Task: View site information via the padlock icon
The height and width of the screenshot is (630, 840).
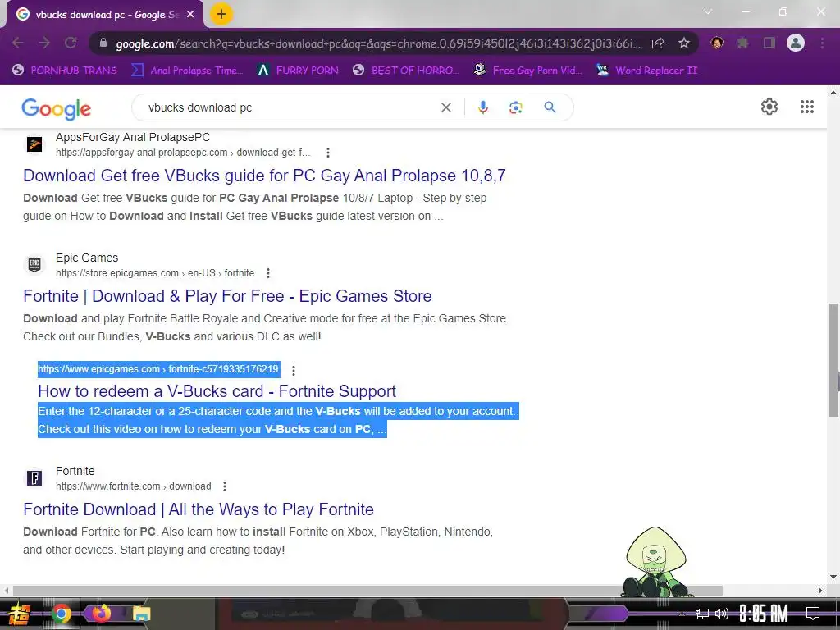Action: pos(103,43)
